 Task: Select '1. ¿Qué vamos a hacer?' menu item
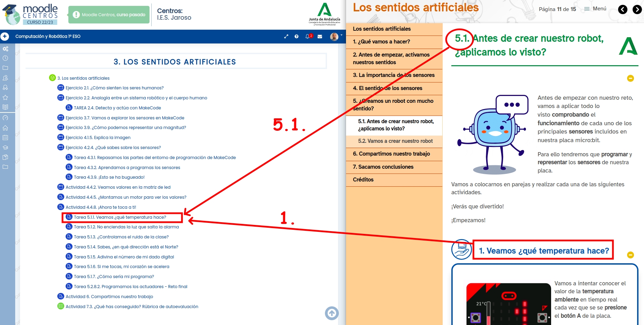pos(394,42)
